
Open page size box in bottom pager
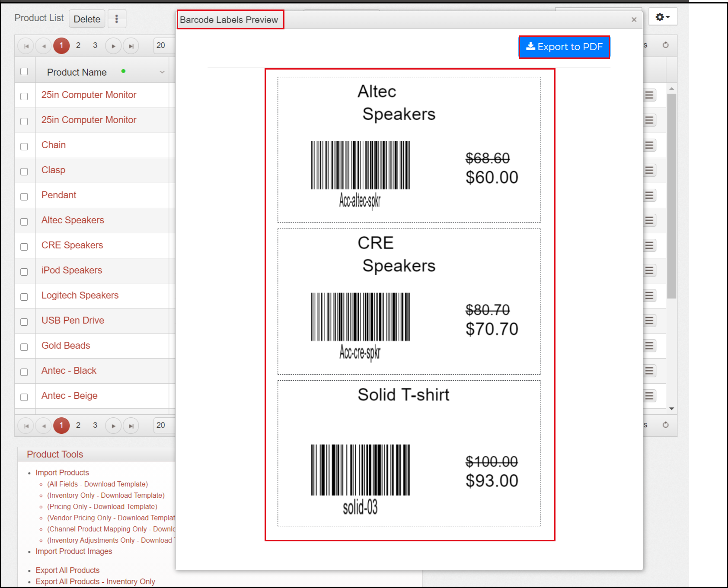(x=165, y=425)
